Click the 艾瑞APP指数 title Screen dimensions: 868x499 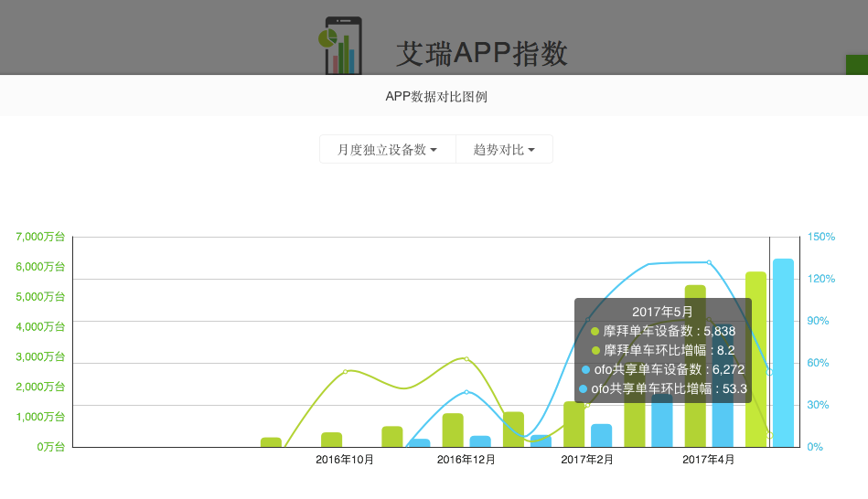[482, 54]
